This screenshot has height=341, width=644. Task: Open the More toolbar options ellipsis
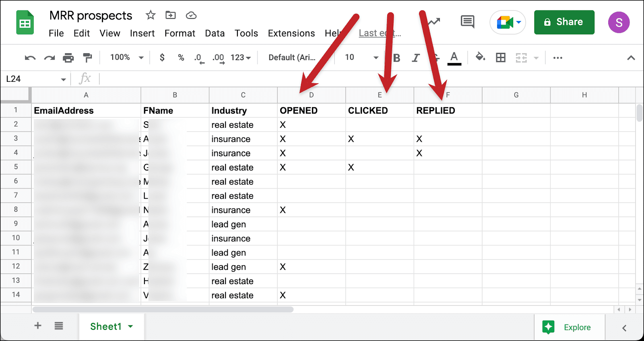(558, 58)
